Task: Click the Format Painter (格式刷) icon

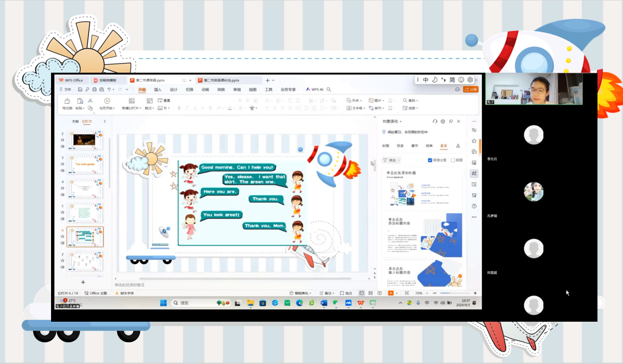Action: 67,101
